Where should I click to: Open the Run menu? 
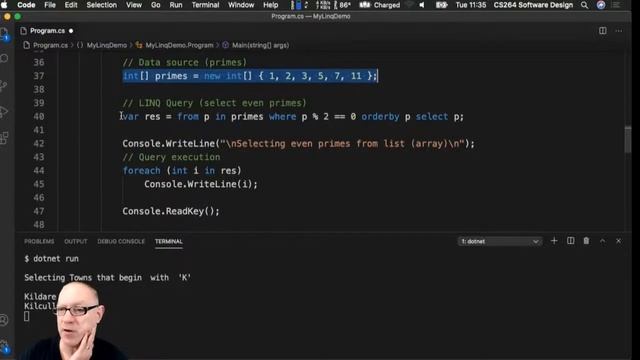click(x=176, y=5)
